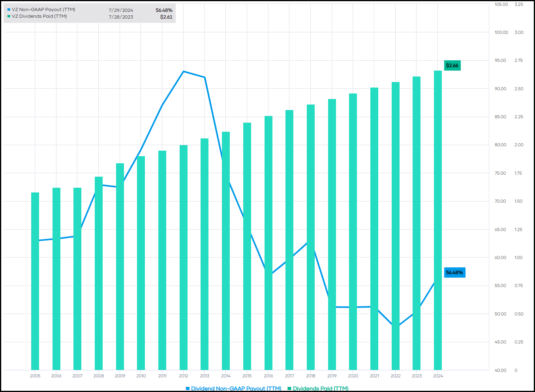Toggle the bottom Dividends Paid (TTM) legend entry

(x=318, y=388)
